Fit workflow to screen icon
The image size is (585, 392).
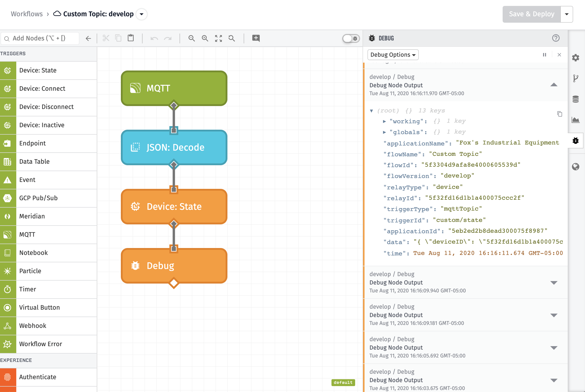[219, 38]
